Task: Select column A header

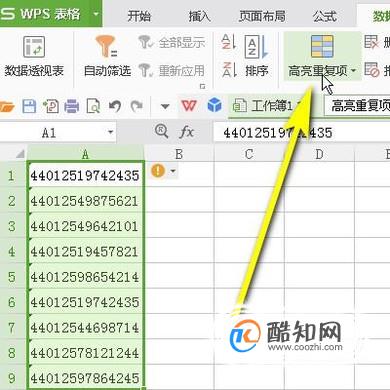Action: (85, 154)
